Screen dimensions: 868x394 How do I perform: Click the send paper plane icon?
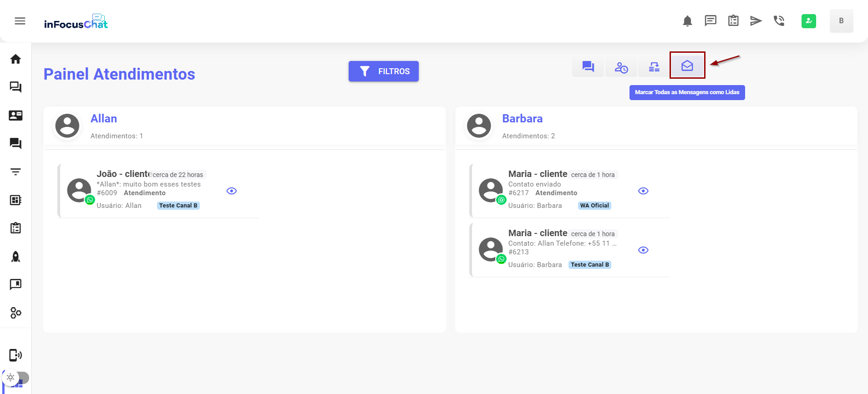tap(756, 21)
